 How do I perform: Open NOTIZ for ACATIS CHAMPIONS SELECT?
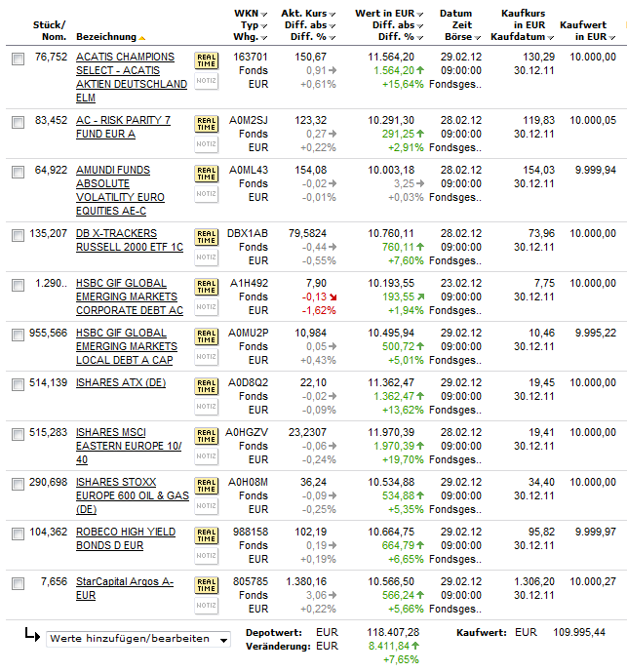tap(206, 81)
